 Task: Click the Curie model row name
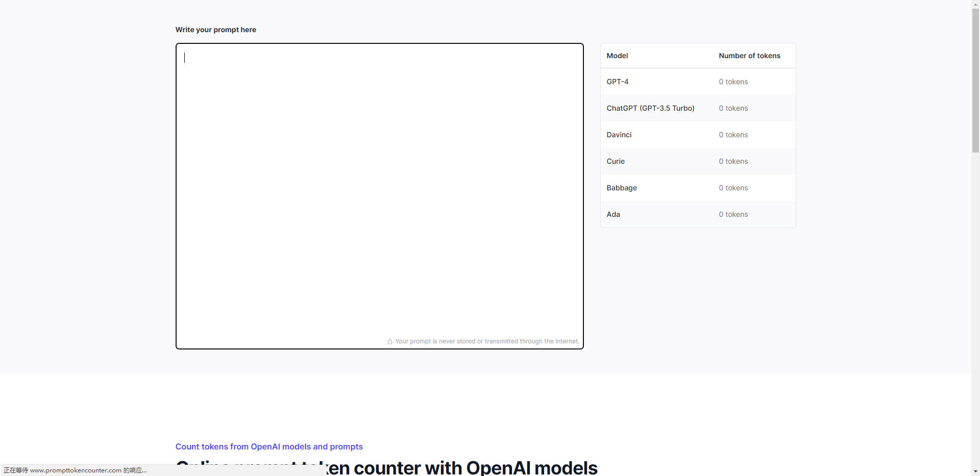click(616, 161)
